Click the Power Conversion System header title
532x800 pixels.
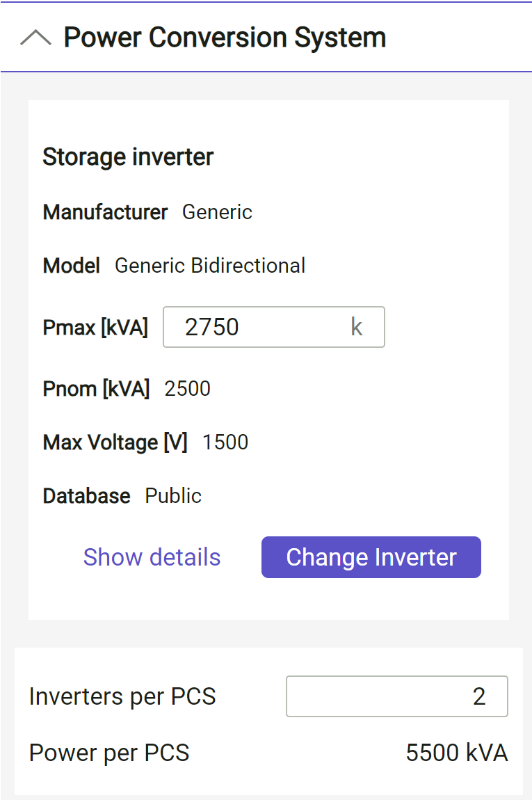point(225,38)
